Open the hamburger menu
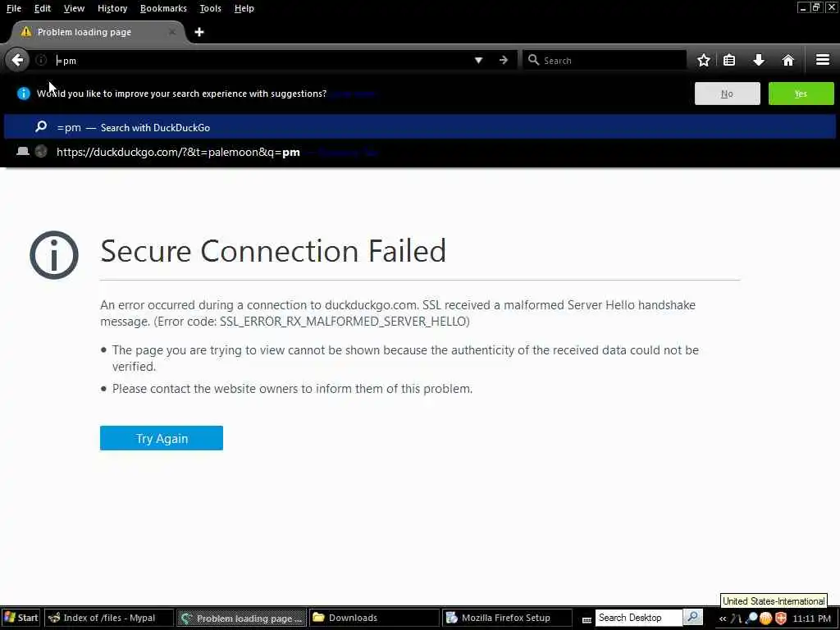The height and width of the screenshot is (630, 840). [x=823, y=60]
